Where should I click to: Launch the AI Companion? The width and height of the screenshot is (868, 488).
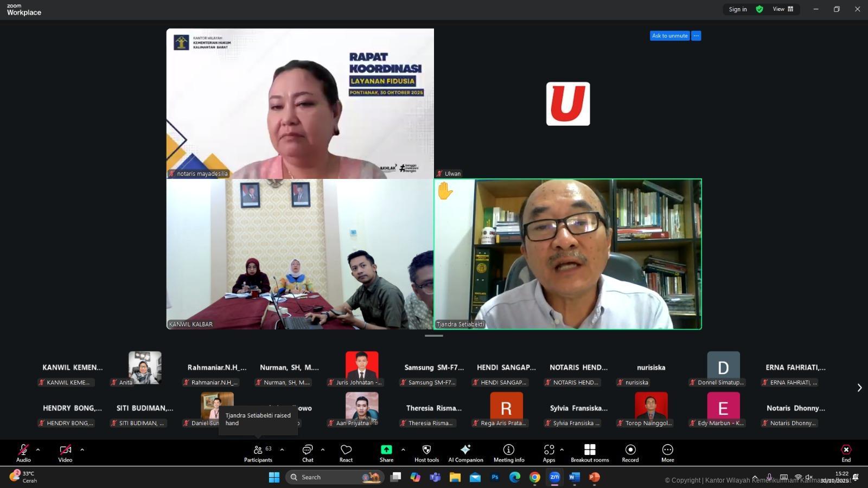[x=465, y=453]
